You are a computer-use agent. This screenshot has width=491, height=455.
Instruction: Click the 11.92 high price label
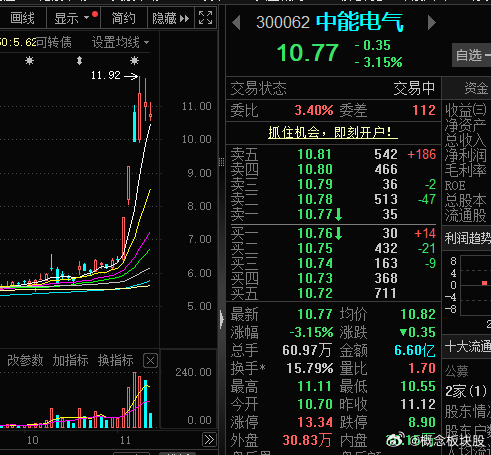click(x=106, y=75)
